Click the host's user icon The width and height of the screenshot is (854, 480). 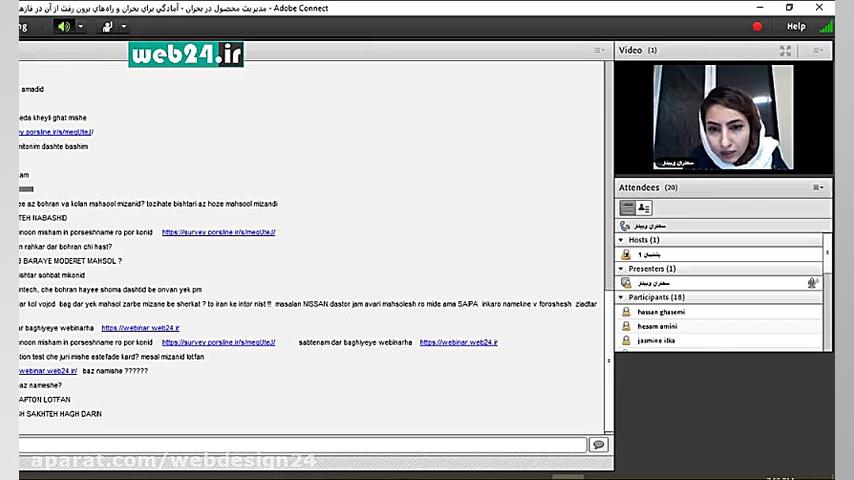tap(626, 254)
